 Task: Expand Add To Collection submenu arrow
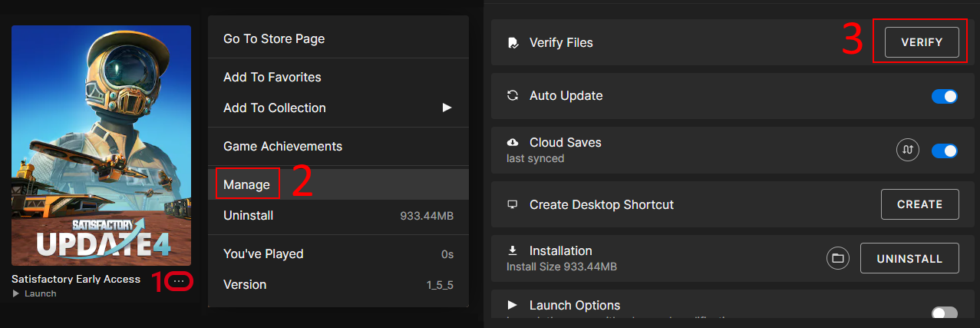(447, 108)
